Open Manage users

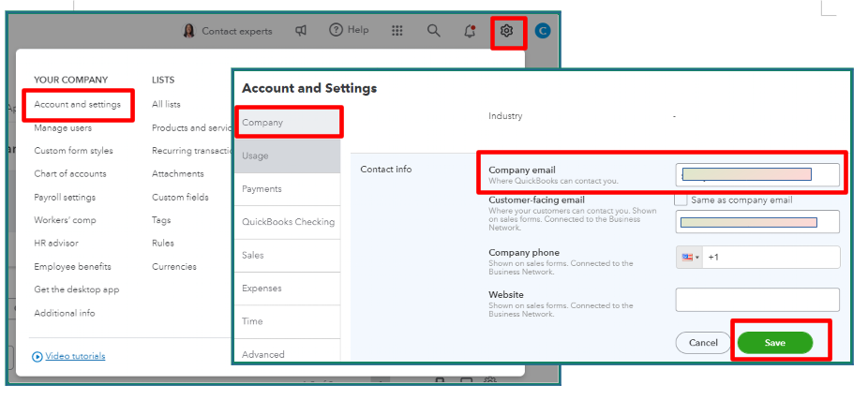click(x=63, y=127)
